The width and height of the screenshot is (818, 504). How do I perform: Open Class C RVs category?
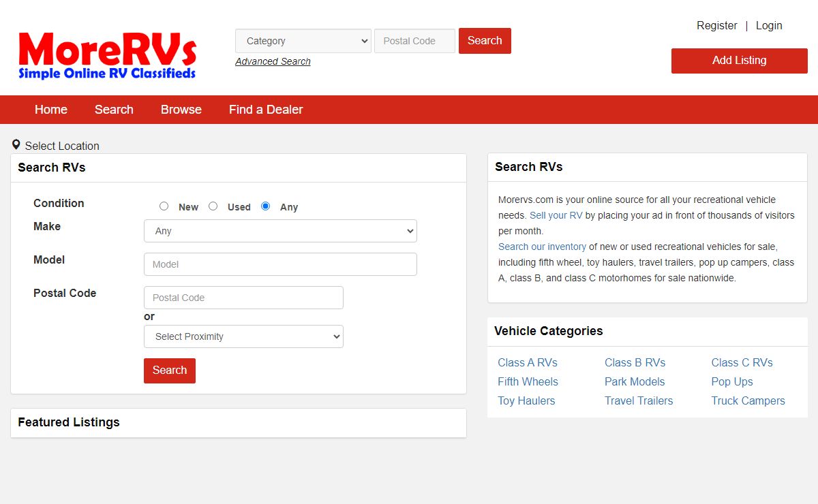742,362
